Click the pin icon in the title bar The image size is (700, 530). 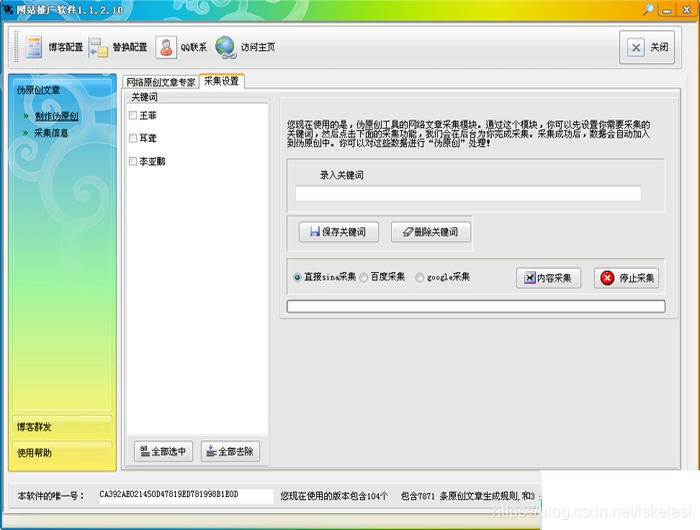(x=648, y=9)
